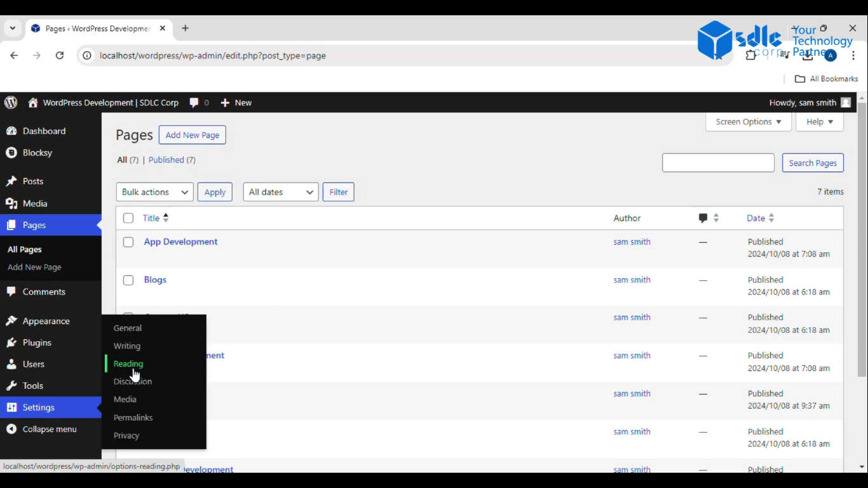Click the Blocksy icon in sidebar

pos(11,152)
